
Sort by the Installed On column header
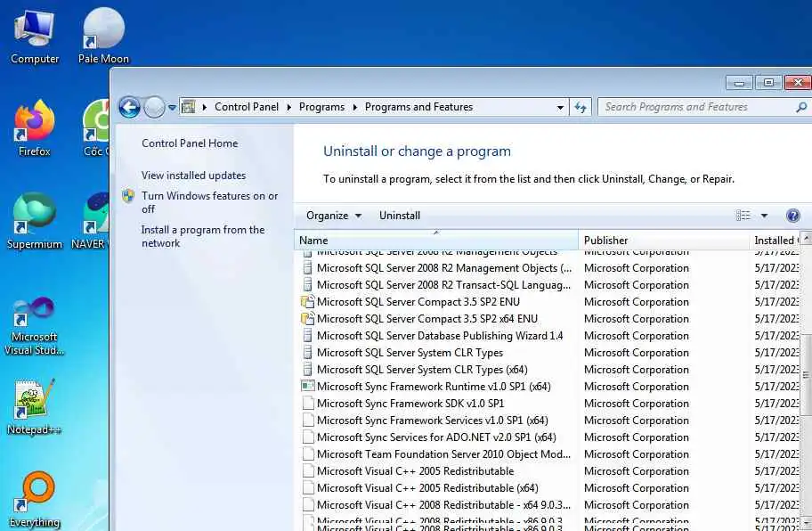775,241
